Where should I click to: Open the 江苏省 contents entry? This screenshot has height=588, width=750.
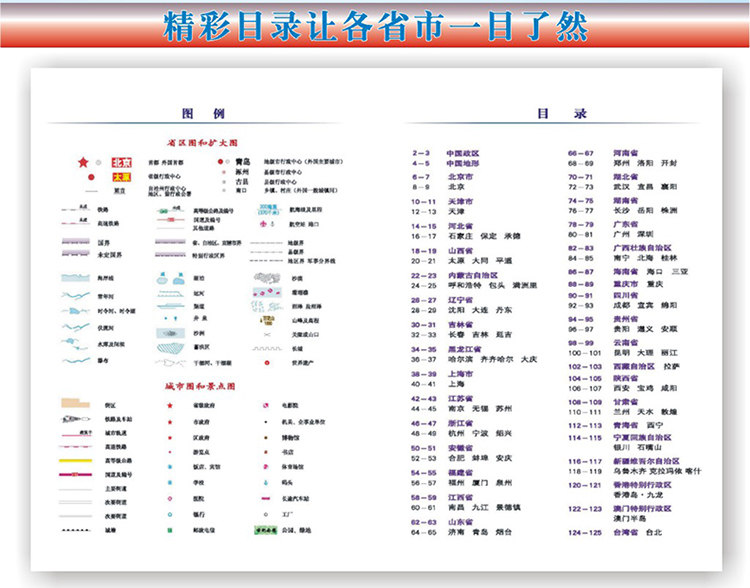pos(460,399)
